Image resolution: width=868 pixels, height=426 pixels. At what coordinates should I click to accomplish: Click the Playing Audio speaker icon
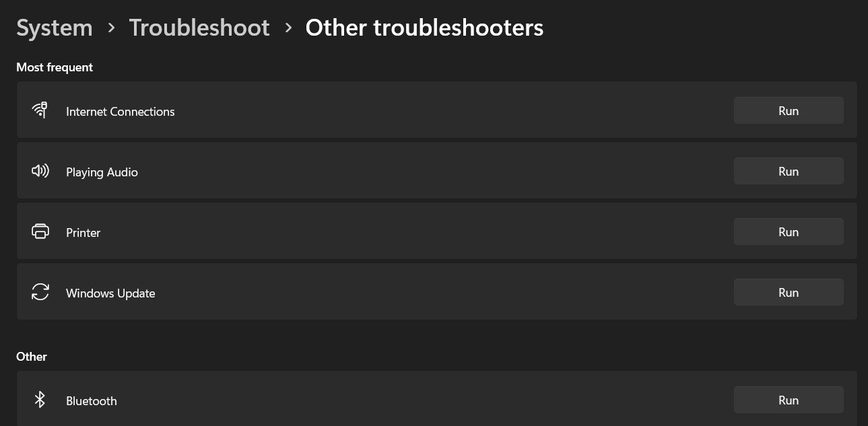click(40, 171)
